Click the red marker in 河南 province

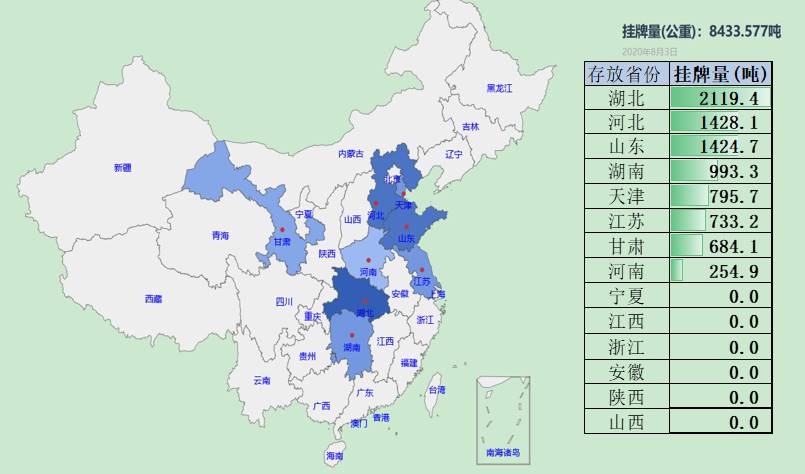click(x=369, y=260)
